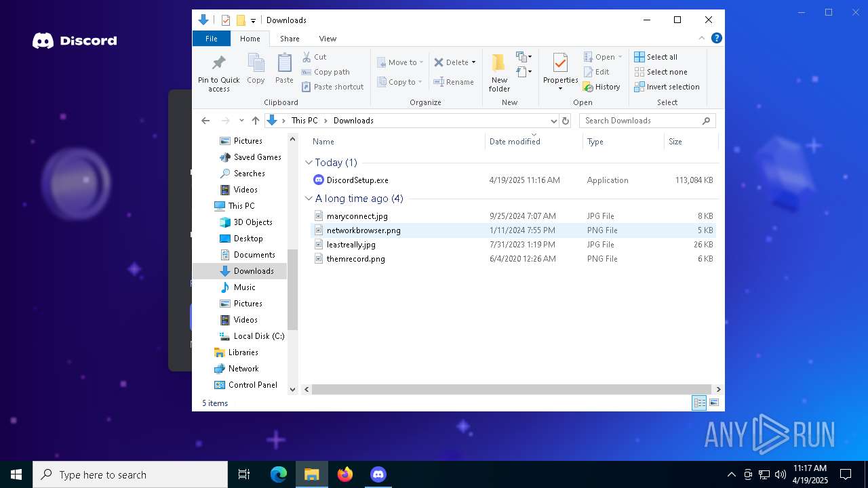
Task: Click quick access toolbar New folder icon
Action: [241, 20]
